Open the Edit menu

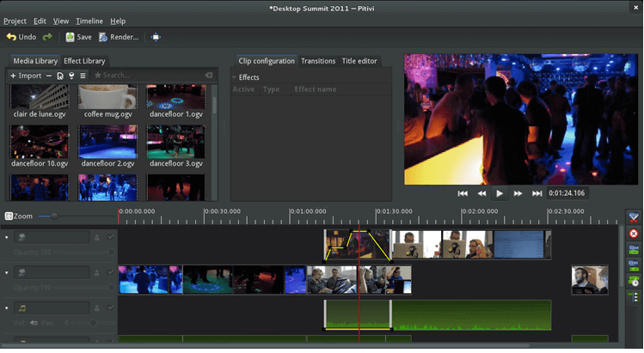pos(40,21)
